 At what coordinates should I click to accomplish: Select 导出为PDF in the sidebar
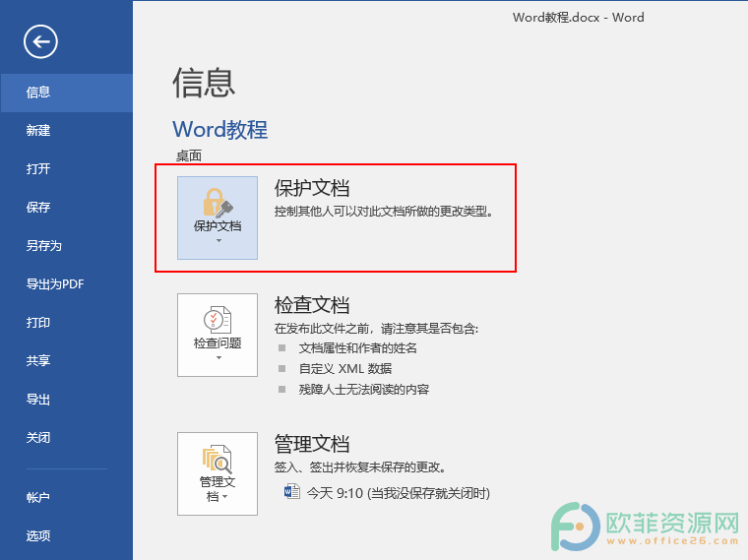pyautogui.click(x=66, y=284)
